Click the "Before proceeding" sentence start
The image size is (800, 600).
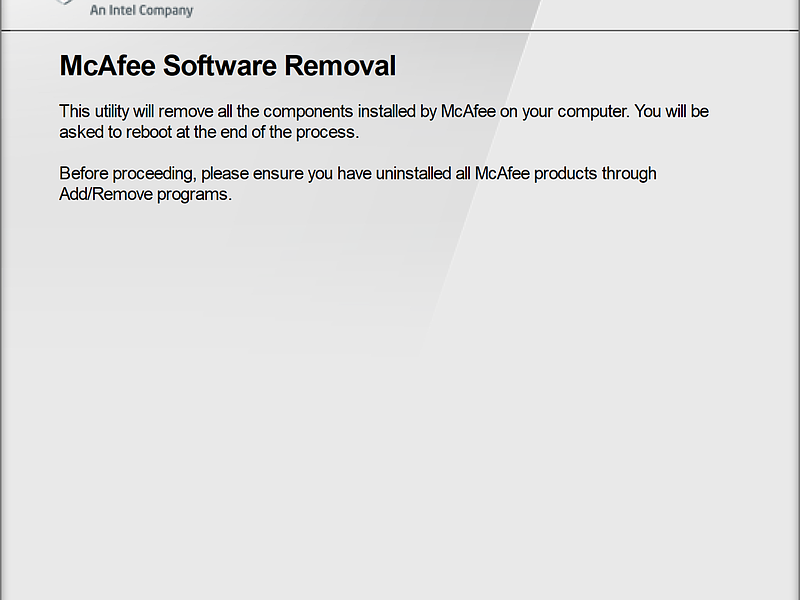point(128,173)
